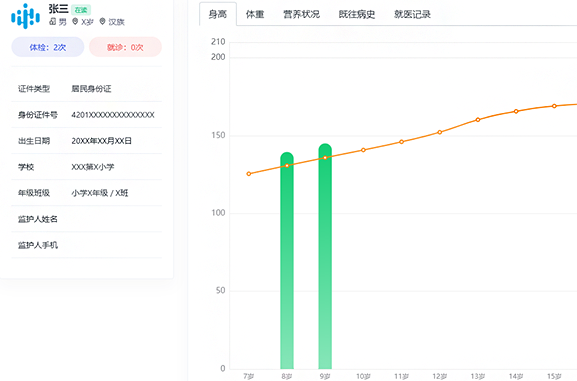
Task: Click the green height bar at 8岁
Action: point(287,261)
